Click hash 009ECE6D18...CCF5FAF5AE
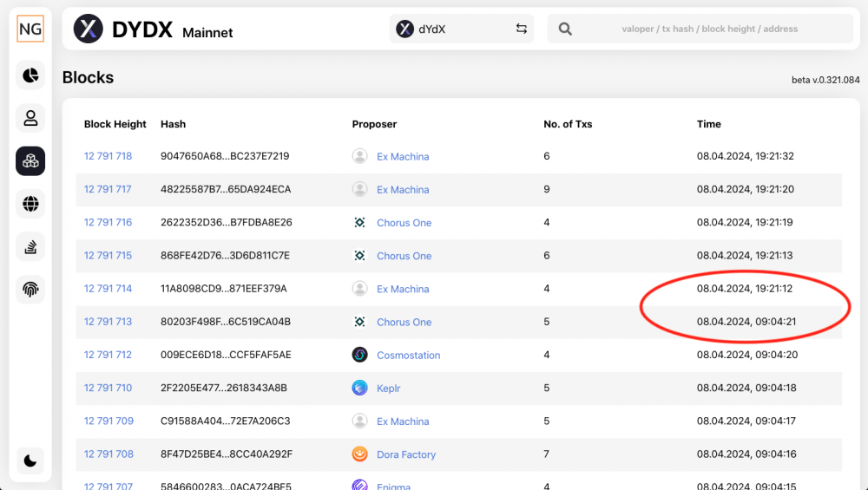 click(x=226, y=355)
